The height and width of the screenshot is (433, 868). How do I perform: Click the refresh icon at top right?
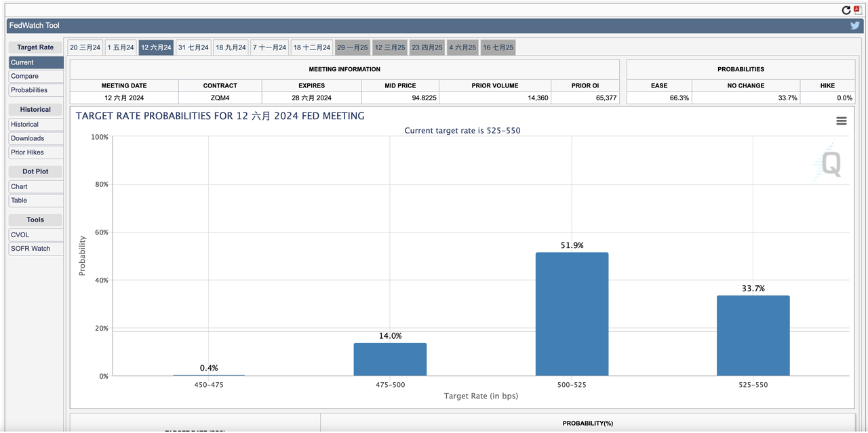pos(846,10)
